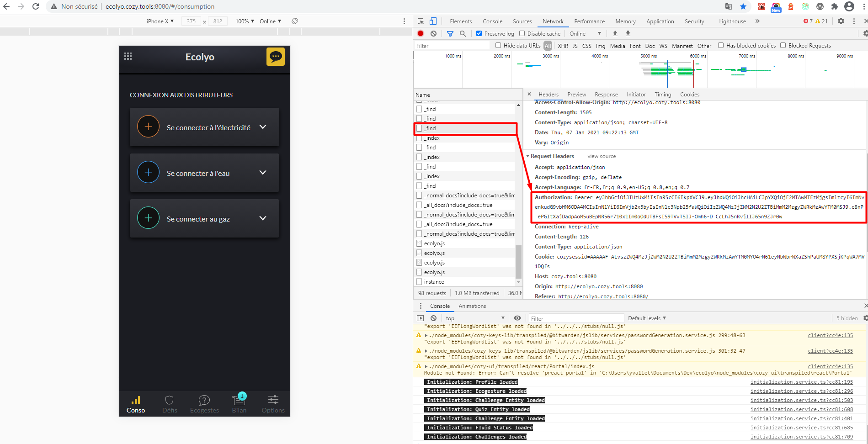Click the rotate device icon

[x=295, y=21]
